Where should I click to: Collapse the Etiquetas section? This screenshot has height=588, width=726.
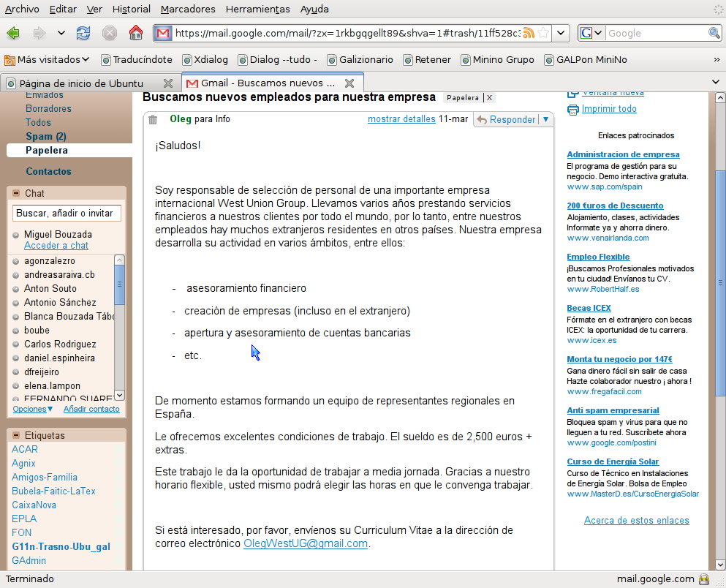(16, 435)
